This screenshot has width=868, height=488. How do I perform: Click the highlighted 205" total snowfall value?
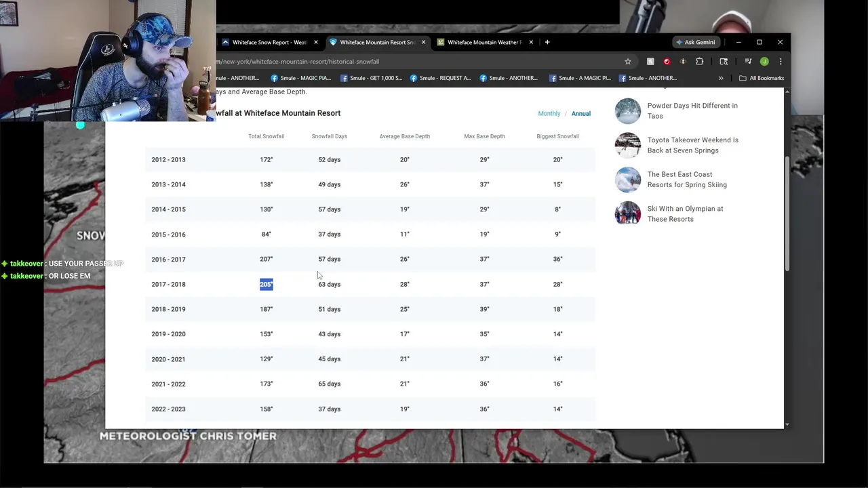266,284
